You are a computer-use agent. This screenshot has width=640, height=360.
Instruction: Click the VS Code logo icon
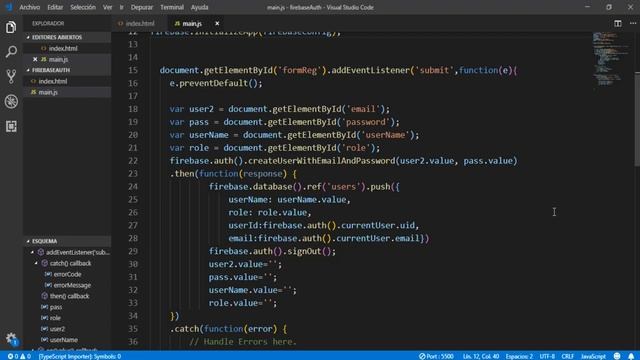[9, 7]
